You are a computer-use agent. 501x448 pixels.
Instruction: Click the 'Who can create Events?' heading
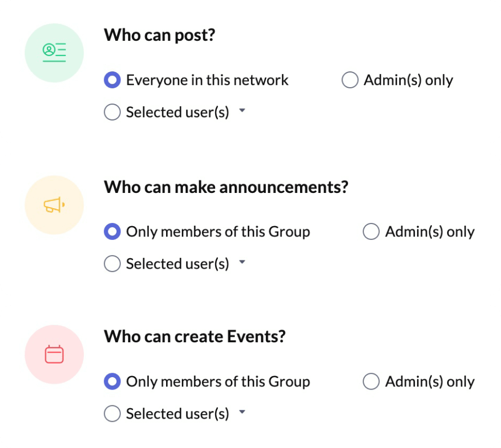click(194, 336)
